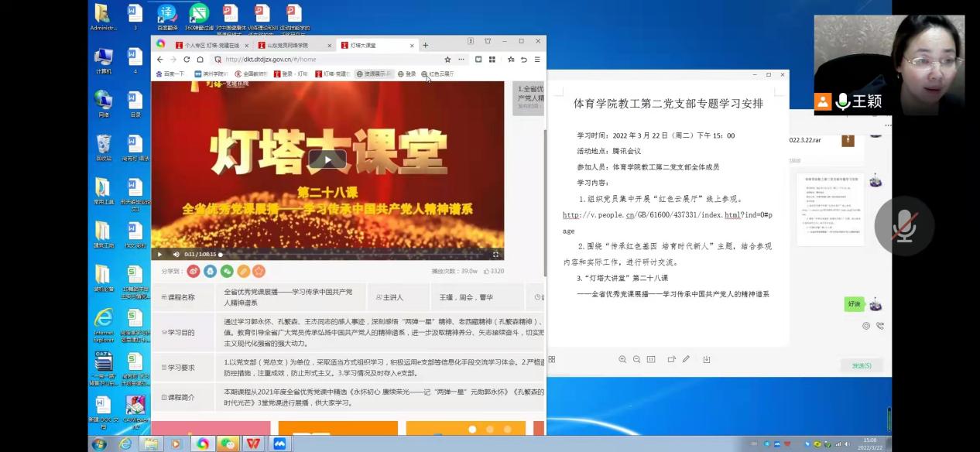Zoom in on the document preview
The height and width of the screenshot is (452, 980).
click(x=622, y=359)
